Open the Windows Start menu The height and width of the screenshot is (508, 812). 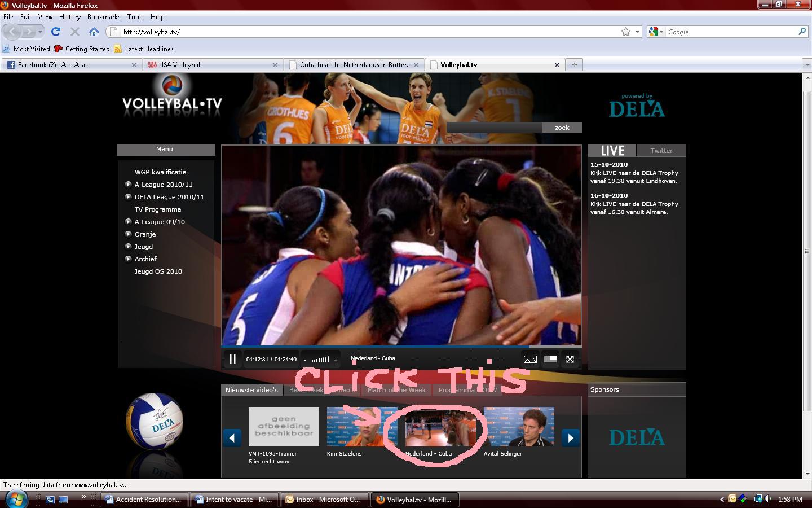tap(16, 499)
